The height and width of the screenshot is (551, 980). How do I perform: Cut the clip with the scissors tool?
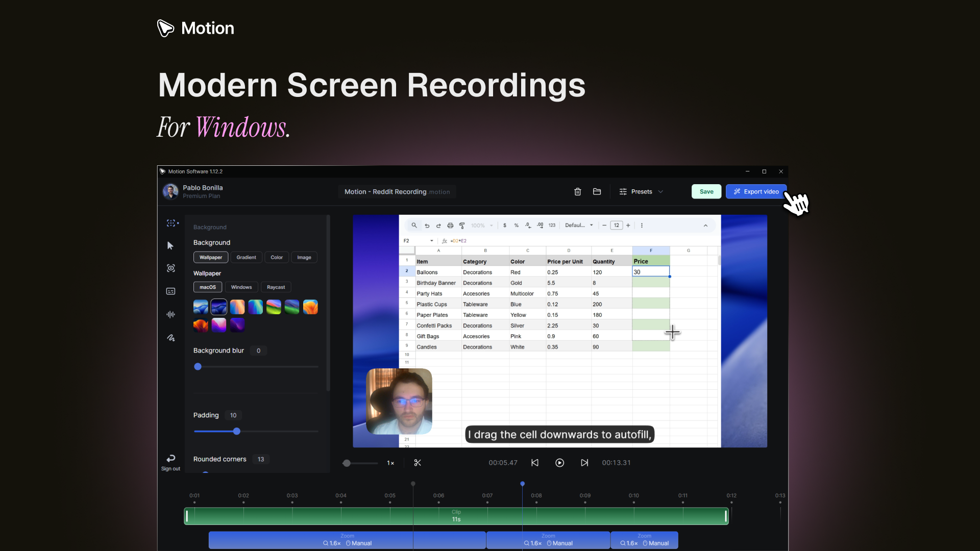[418, 463]
